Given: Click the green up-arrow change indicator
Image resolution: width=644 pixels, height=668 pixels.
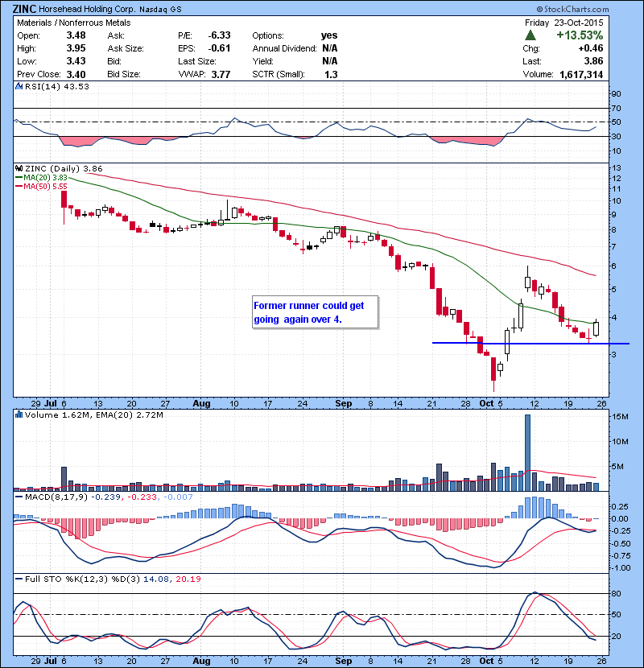Looking at the screenshot, I should [x=530, y=35].
